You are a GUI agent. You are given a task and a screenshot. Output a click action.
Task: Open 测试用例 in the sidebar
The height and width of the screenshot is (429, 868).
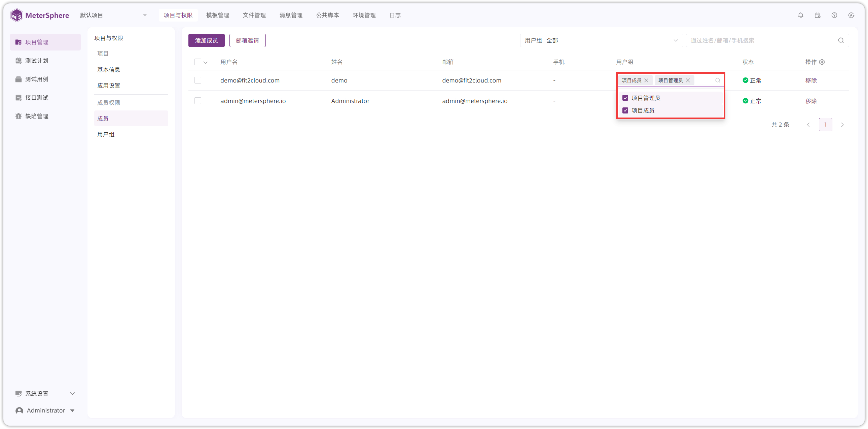point(45,79)
